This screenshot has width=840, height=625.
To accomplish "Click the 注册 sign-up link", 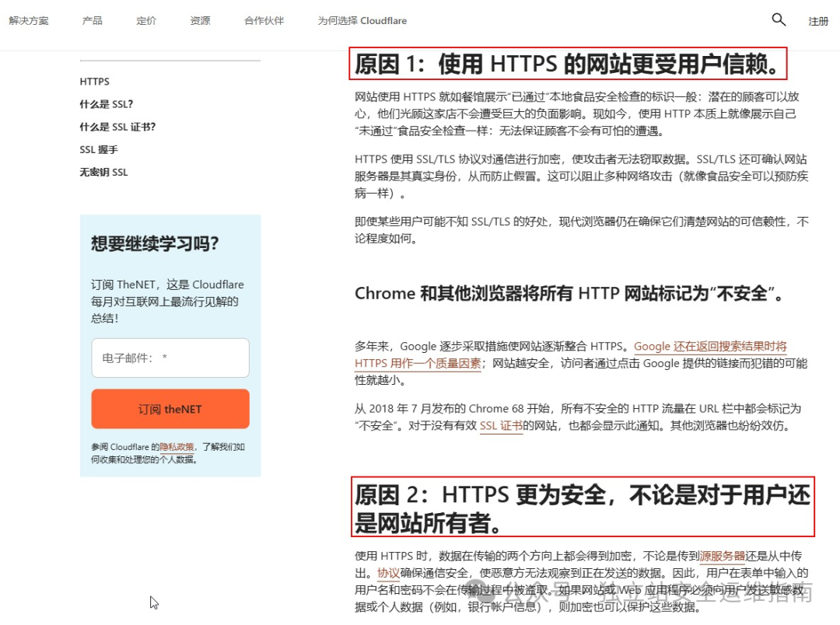I will [x=818, y=22].
